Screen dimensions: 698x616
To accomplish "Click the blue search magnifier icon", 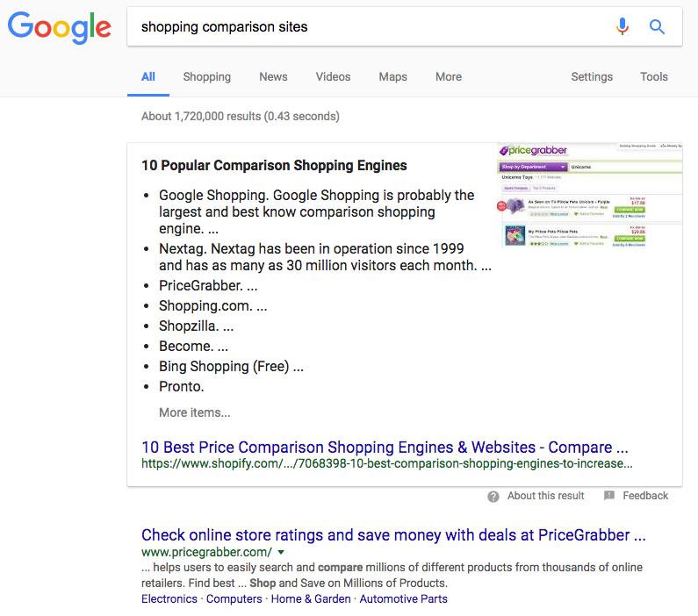I will pos(657,26).
